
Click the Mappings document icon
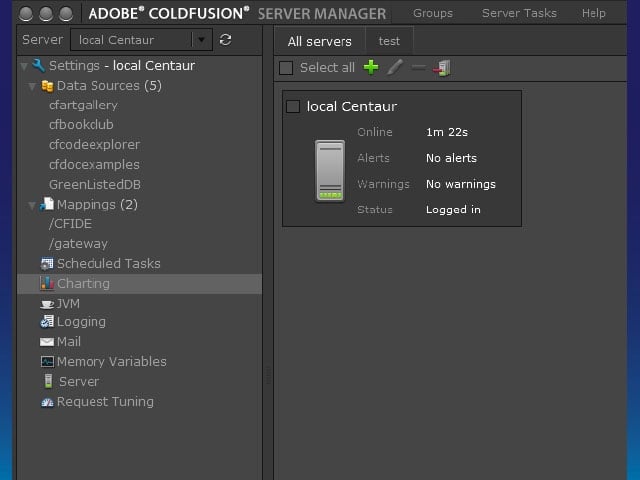coord(47,204)
